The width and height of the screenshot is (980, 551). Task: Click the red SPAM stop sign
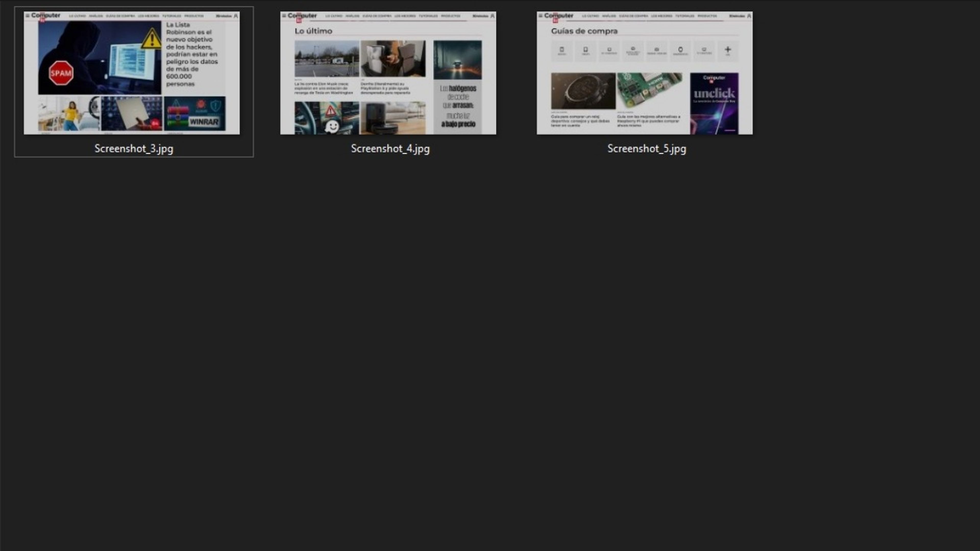tap(61, 73)
